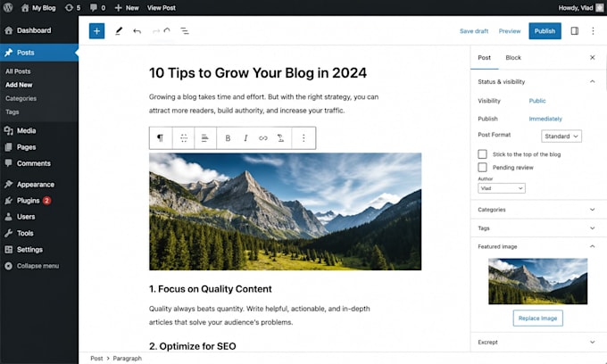Open the text alignment toolbar button
This screenshot has height=364, width=607.
pyautogui.click(x=205, y=138)
